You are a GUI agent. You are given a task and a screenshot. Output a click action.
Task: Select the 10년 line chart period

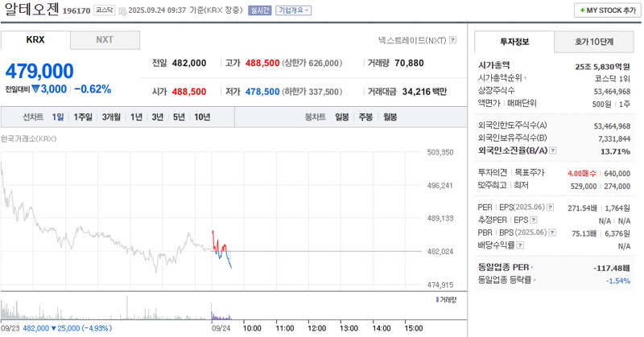click(203, 117)
